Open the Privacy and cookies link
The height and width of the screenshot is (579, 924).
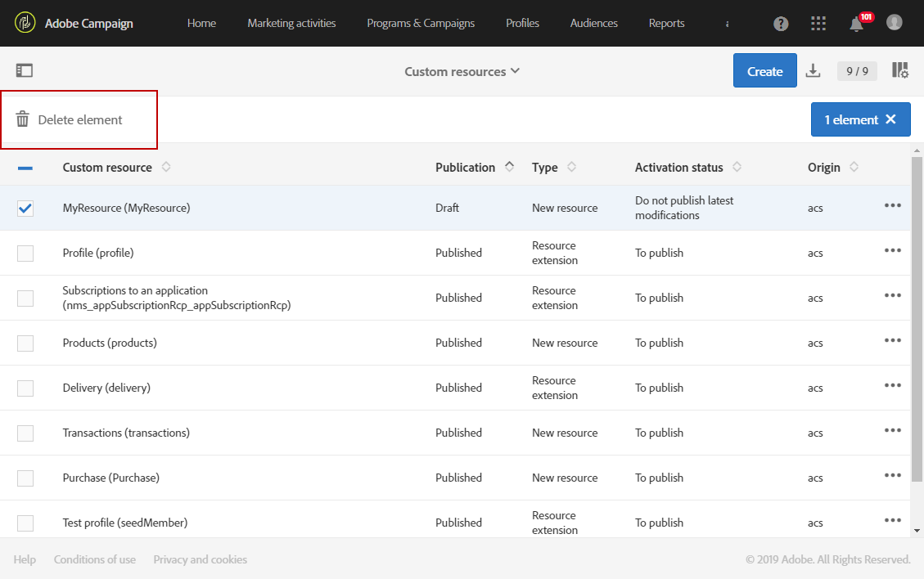click(x=201, y=559)
